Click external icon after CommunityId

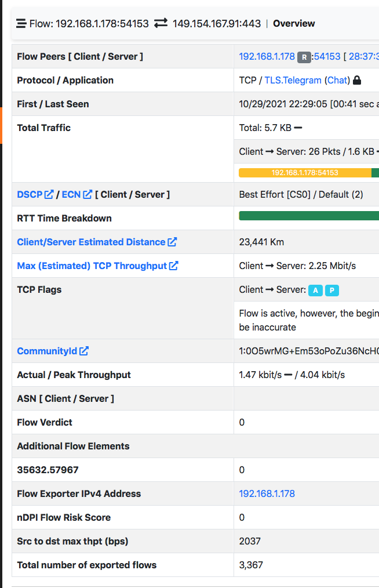coord(84,351)
